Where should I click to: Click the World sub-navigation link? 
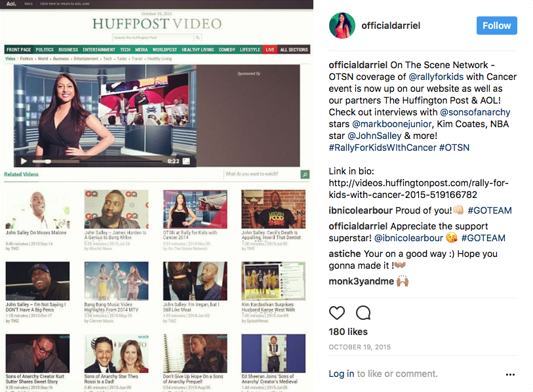coord(43,59)
